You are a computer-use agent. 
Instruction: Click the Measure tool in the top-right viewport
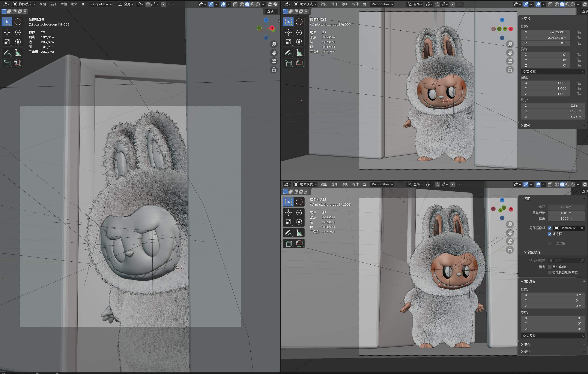(x=299, y=53)
